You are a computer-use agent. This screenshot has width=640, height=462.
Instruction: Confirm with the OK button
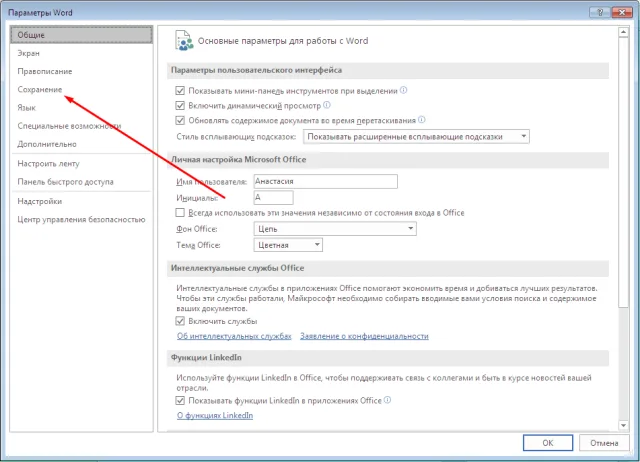(548, 443)
